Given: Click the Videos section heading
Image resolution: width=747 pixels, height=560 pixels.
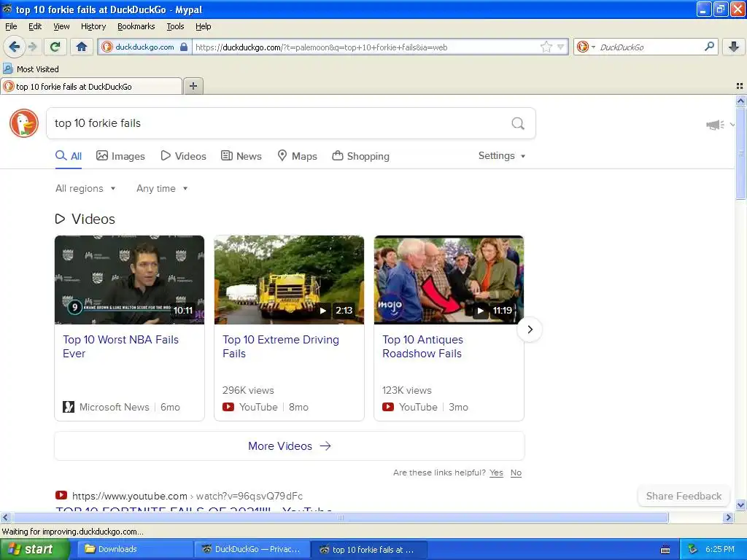Looking at the screenshot, I should [85, 219].
